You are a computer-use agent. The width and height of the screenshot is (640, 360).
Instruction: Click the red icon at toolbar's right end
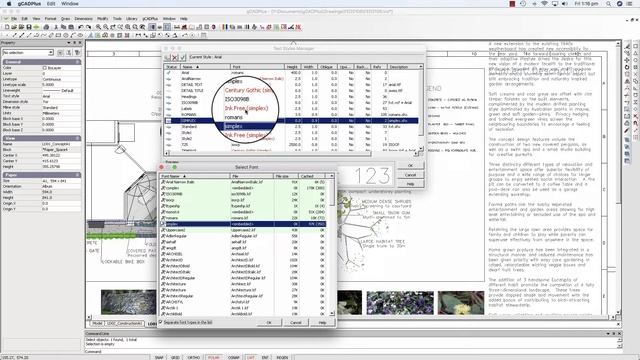tap(298, 27)
